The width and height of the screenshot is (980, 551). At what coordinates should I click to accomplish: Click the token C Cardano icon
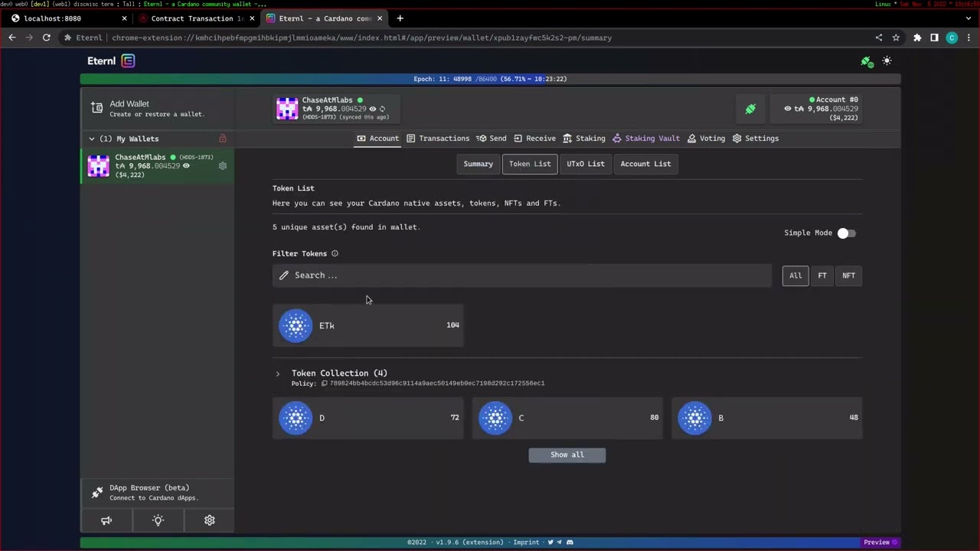point(495,418)
